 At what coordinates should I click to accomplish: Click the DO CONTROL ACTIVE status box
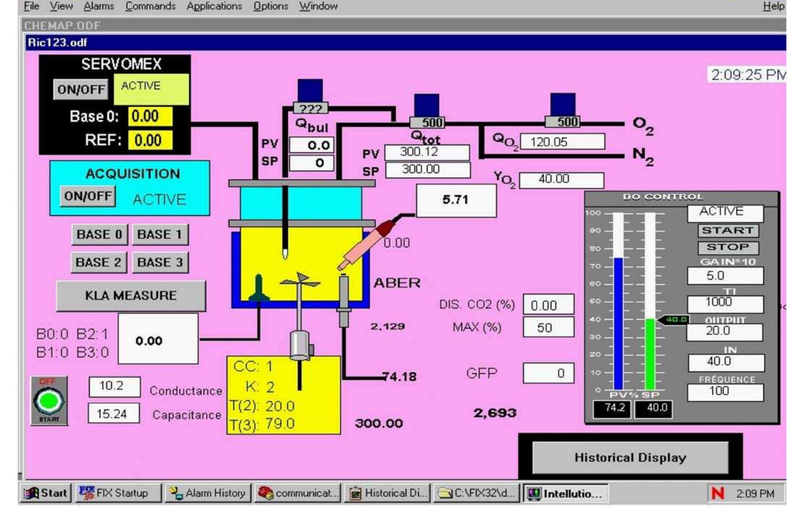pos(725,213)
